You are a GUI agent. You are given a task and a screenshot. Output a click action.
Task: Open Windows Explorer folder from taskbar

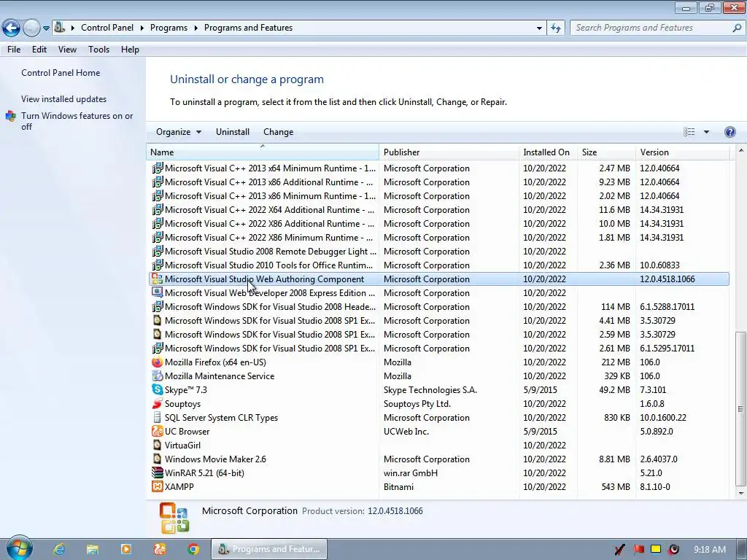pos(93,549)
